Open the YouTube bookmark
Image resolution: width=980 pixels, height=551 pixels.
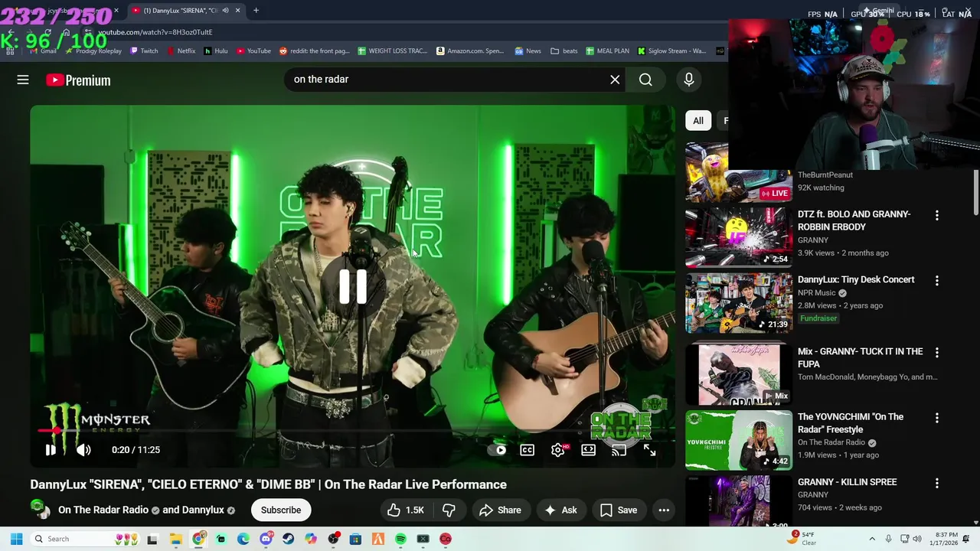tap(253, 51)
